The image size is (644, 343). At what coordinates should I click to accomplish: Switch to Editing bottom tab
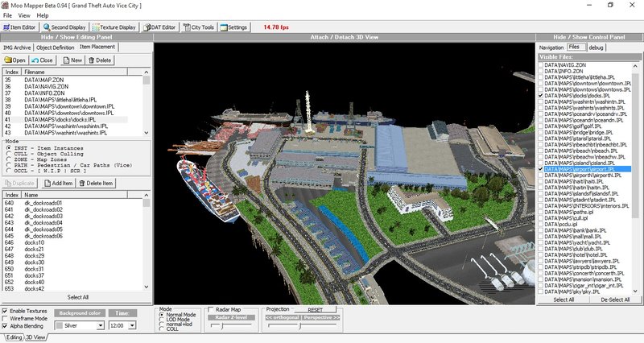tap(14, 337)
